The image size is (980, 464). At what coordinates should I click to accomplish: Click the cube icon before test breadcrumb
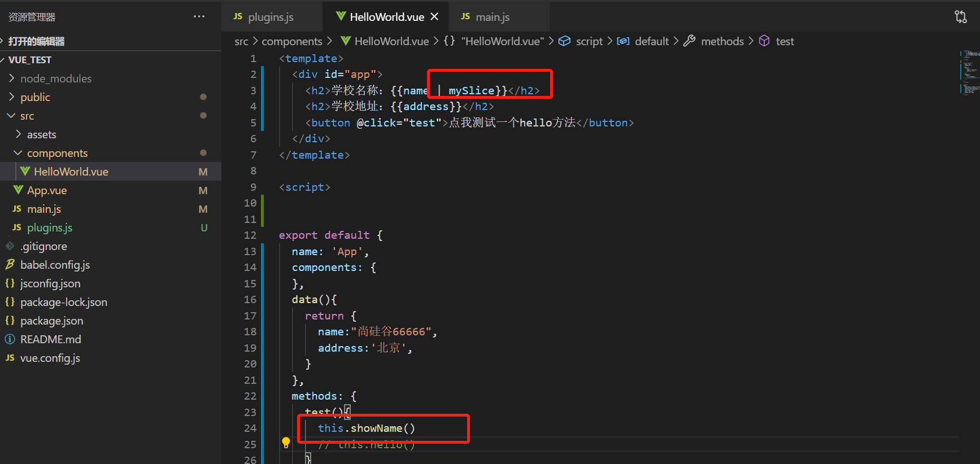(x=764, y=41)
